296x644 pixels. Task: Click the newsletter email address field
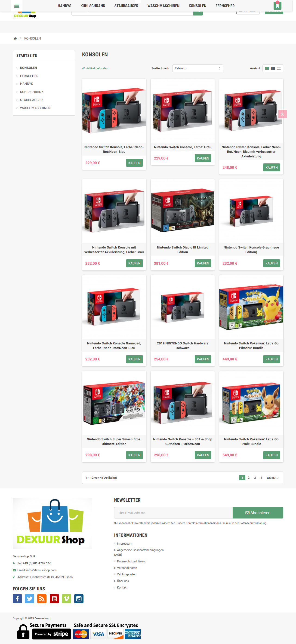click(173, 513)
